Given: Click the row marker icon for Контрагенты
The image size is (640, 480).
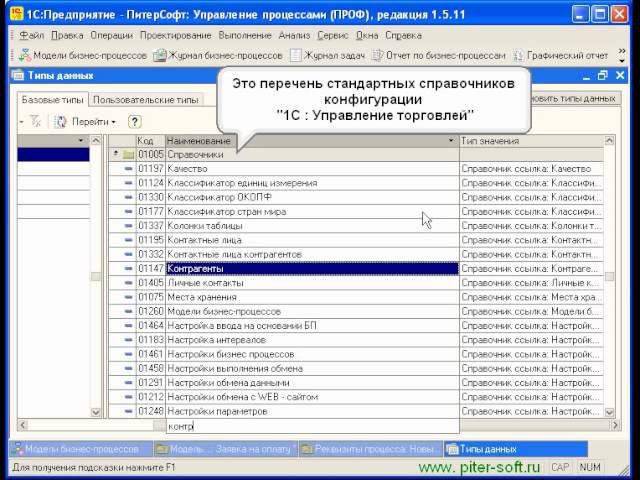Looking at the screenshot, I should point(129,269).
